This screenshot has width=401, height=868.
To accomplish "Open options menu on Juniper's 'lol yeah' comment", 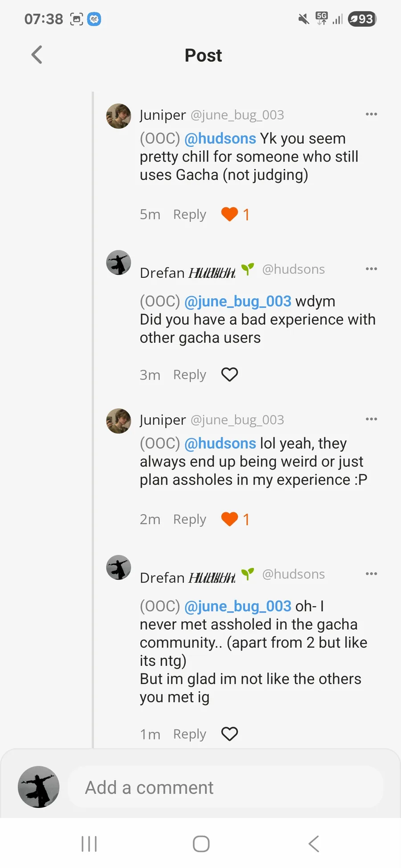I will tap(371, 419).
